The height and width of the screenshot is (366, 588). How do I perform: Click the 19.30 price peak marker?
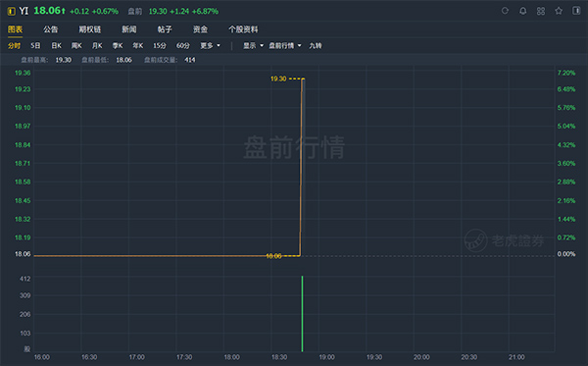(278, 78)
